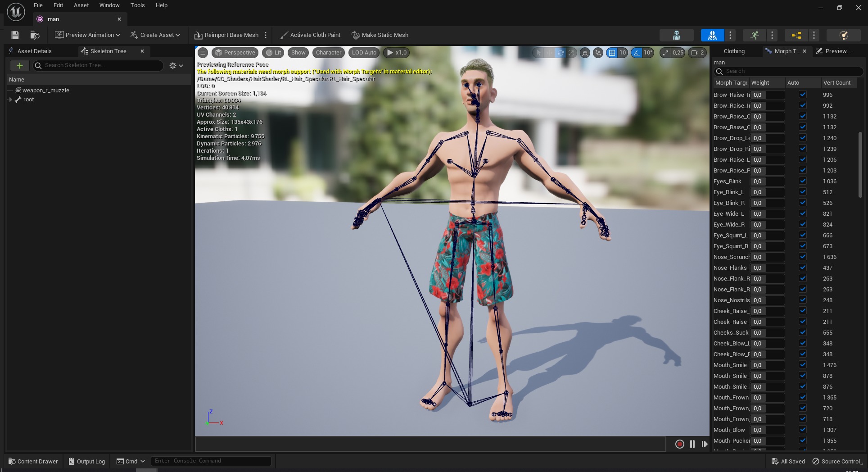Toggle surface snapping icon in viewport
Image resolution: width=868 pixels, height=472 pixels.
(598, 53)
